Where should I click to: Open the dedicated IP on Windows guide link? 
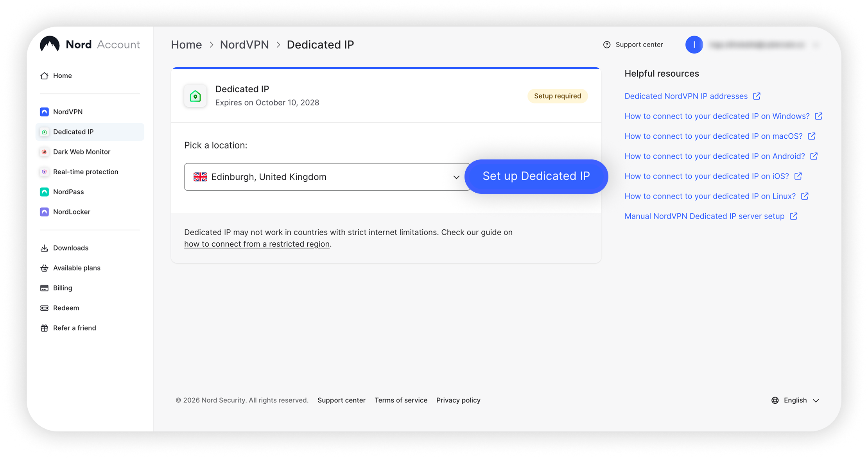point(723,116)
